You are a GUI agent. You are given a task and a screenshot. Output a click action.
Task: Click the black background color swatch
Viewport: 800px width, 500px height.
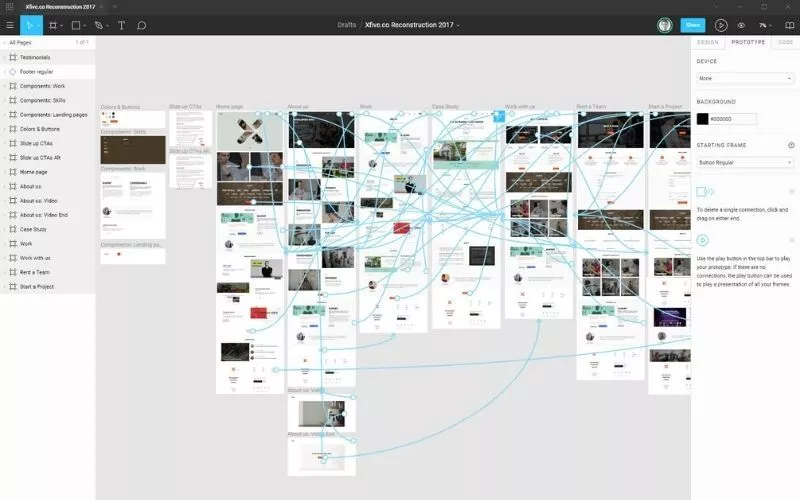703,119
